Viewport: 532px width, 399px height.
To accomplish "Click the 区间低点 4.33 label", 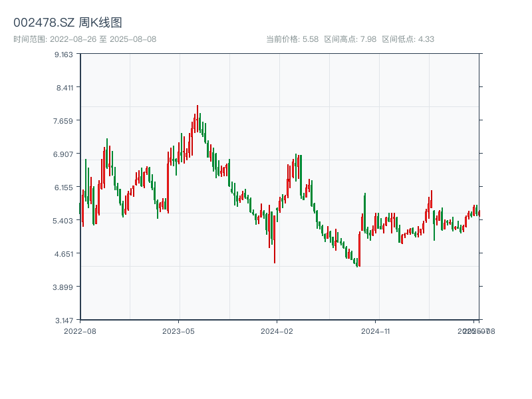I will pos(408,39).
